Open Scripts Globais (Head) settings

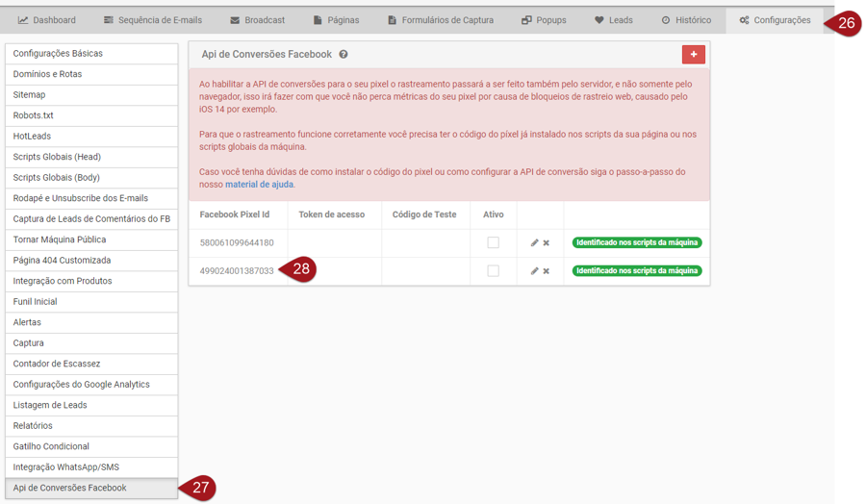(91, 157)
